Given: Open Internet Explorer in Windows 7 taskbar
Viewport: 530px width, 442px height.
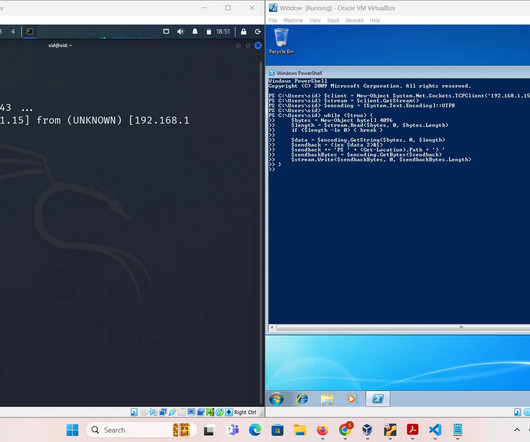Looking at the screenshot, I should click(x=302, y=399).
